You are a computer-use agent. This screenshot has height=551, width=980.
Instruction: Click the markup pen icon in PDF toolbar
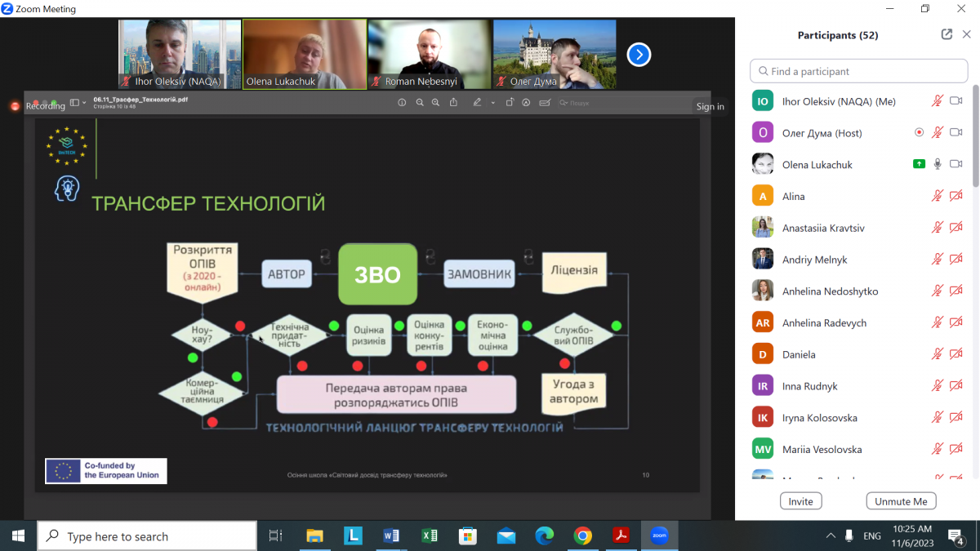(478, 103)
